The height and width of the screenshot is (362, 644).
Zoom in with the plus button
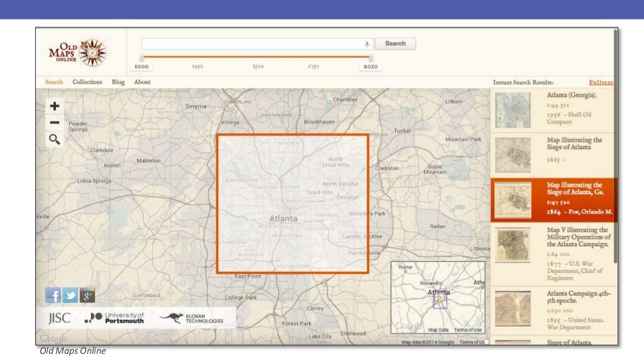pyautogui.click(x=55, y=106)
